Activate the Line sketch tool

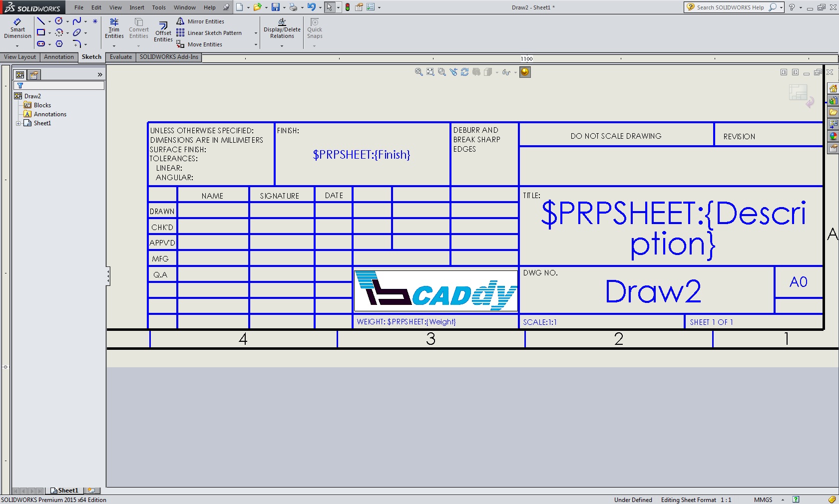click(x=41, y=21)
